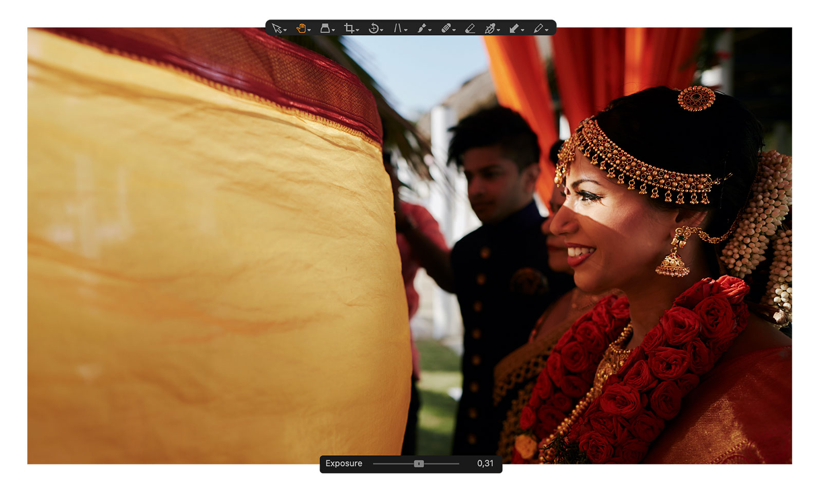Open the eyedropper tool dropdown arrow

point(547,30)
